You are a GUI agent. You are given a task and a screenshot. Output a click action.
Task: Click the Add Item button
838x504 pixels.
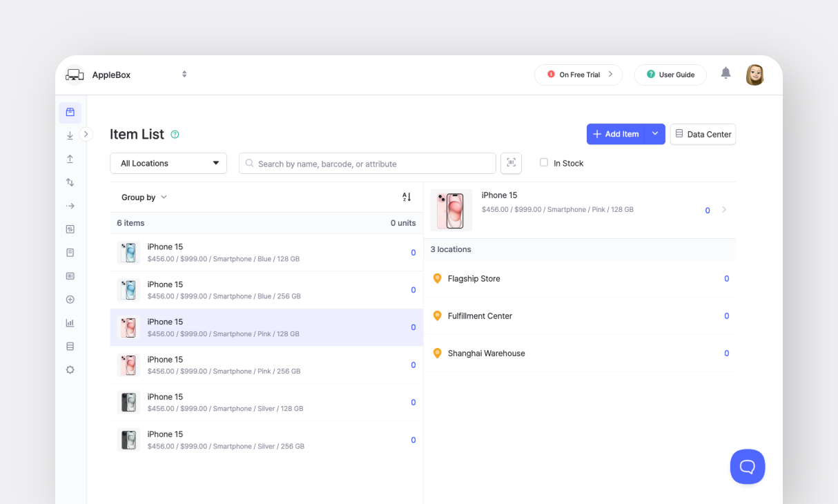pyautogui.click(x=616, y=134)
